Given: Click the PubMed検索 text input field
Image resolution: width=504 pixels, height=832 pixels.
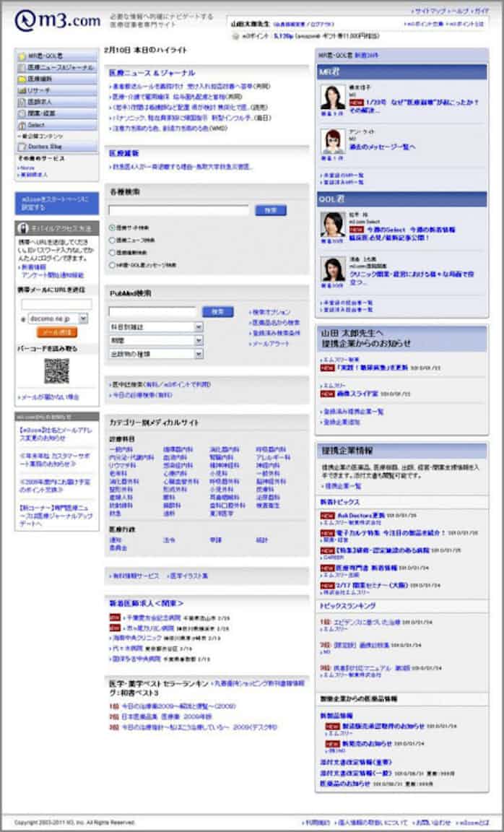Looking at the screenshot, I should (x=152, y=312).
